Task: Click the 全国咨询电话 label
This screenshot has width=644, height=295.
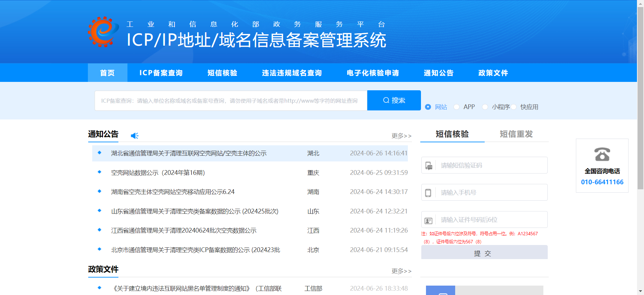Action: [x=602, y=171]
